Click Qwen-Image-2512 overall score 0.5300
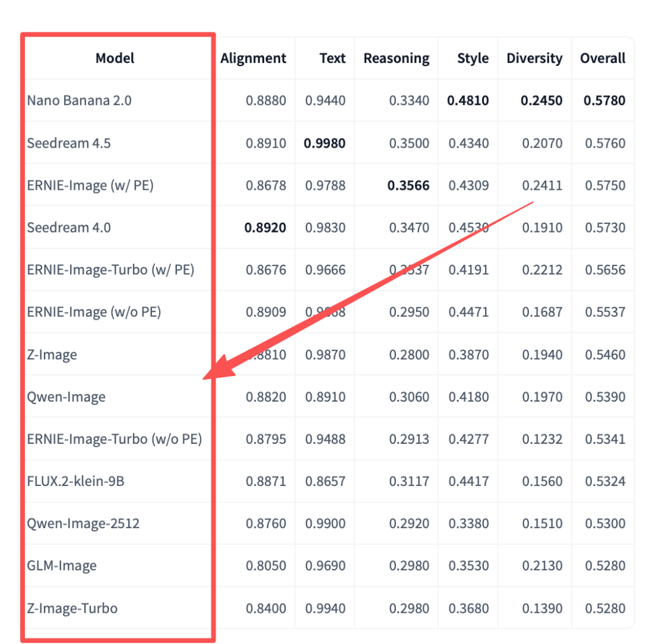Screen dimensions: 659x644 point(605,524)
